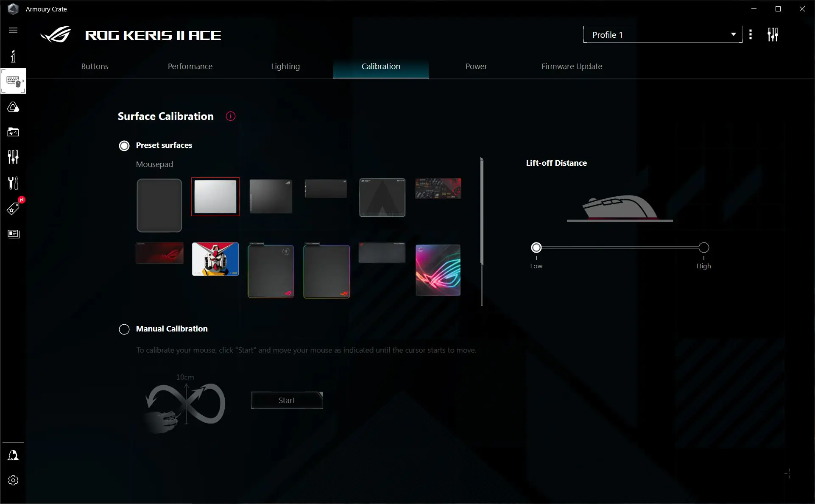Select the small black wide mousepad preset
The height and width of the screenshot is (504, 815).
326,189
